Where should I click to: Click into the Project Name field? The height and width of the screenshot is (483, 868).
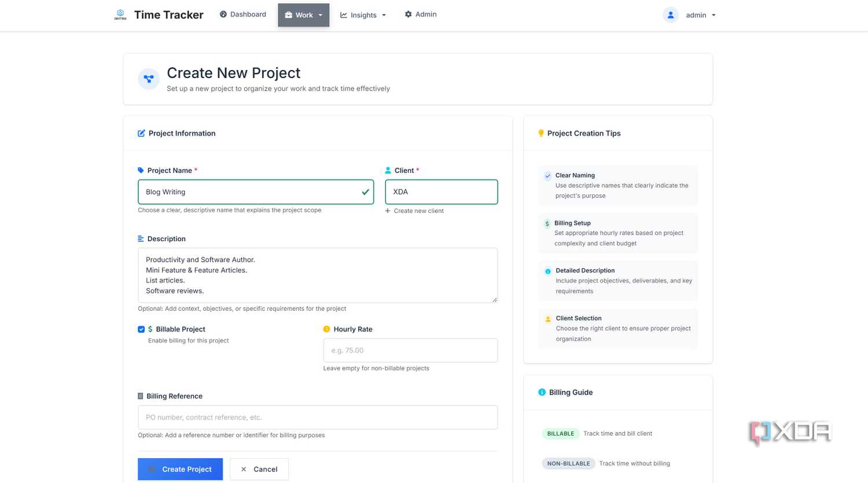point(256,192)
